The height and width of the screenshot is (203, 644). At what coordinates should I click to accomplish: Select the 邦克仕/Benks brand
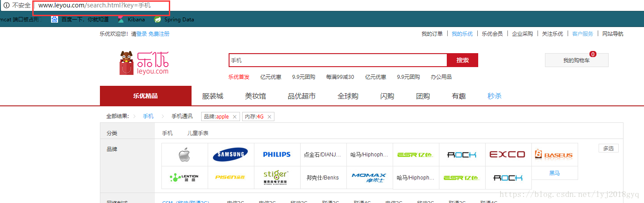point(322,178)
